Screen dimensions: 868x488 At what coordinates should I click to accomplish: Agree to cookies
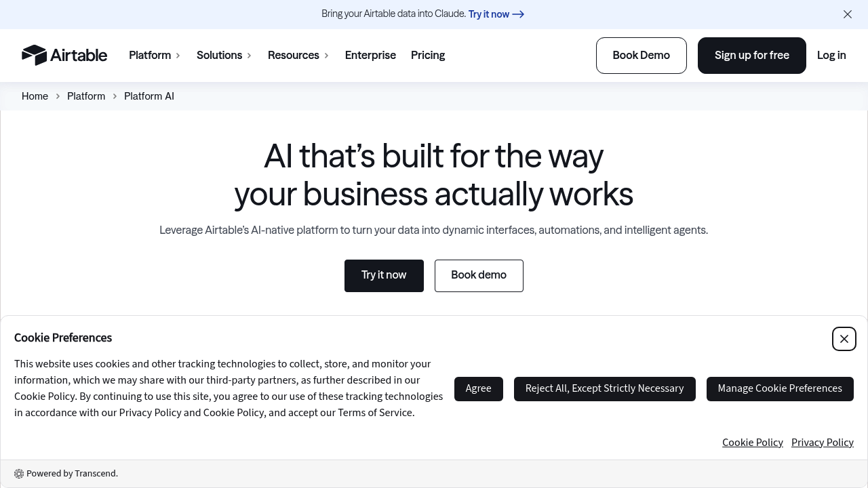point(479,389)
